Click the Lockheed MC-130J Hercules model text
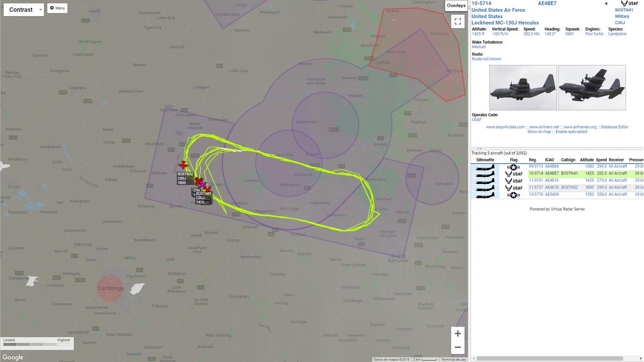 point(505,23)
